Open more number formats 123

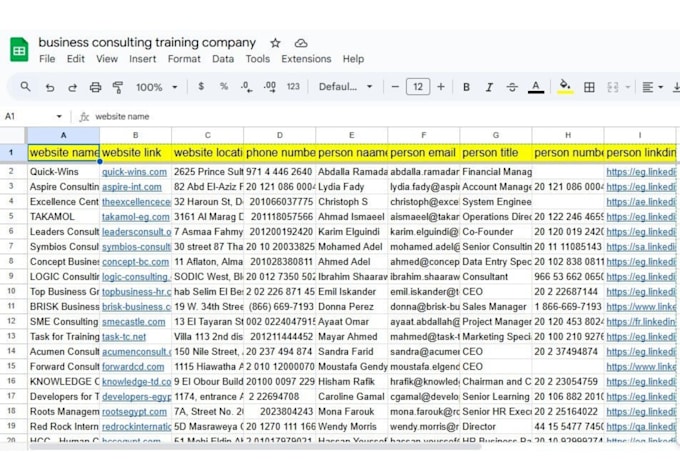point(293,87)
